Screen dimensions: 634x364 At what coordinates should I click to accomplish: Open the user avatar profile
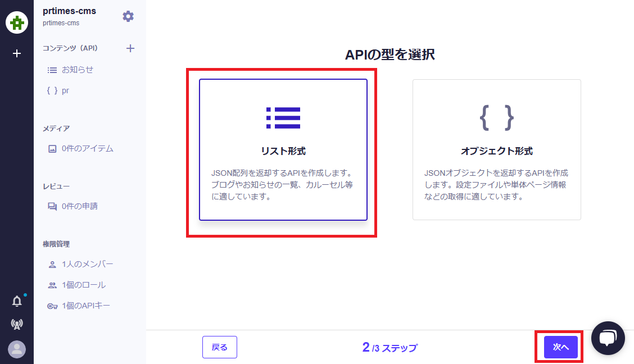pyautogui.click(x=17, y=349)
